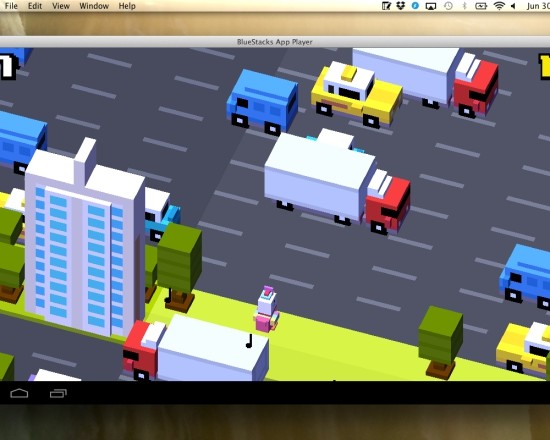Tap the Android recent apps button

pos(58,393)
